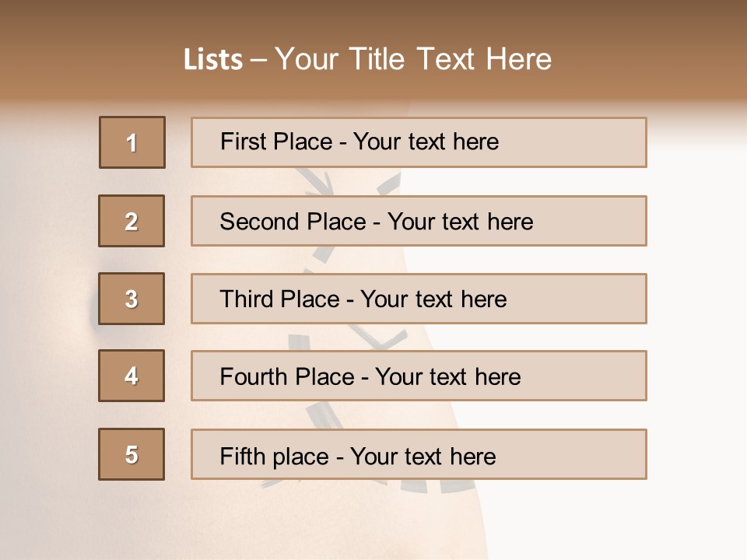This screenshot has height=560, width=747.
Task: Click the gray arrow graphic between rows one and two
Action: click(321, 183)
